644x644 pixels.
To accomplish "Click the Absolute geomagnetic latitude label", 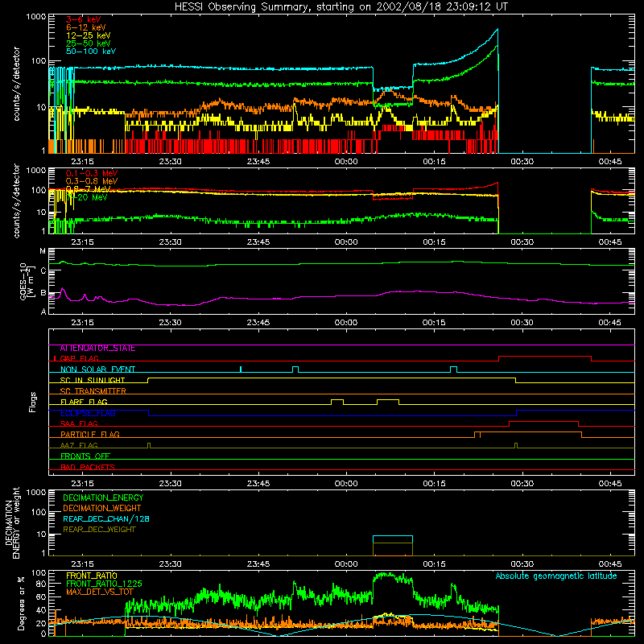I will (556, 576).
